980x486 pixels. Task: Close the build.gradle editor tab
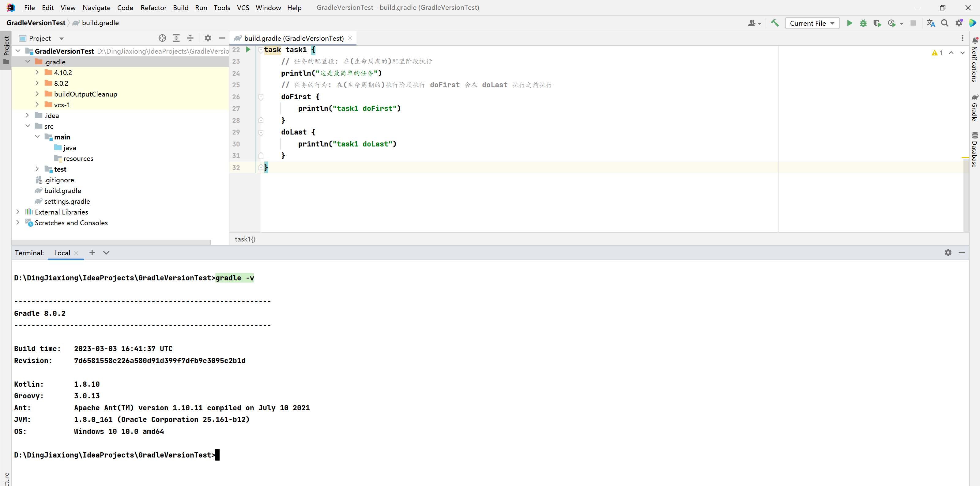coord(350,38)
